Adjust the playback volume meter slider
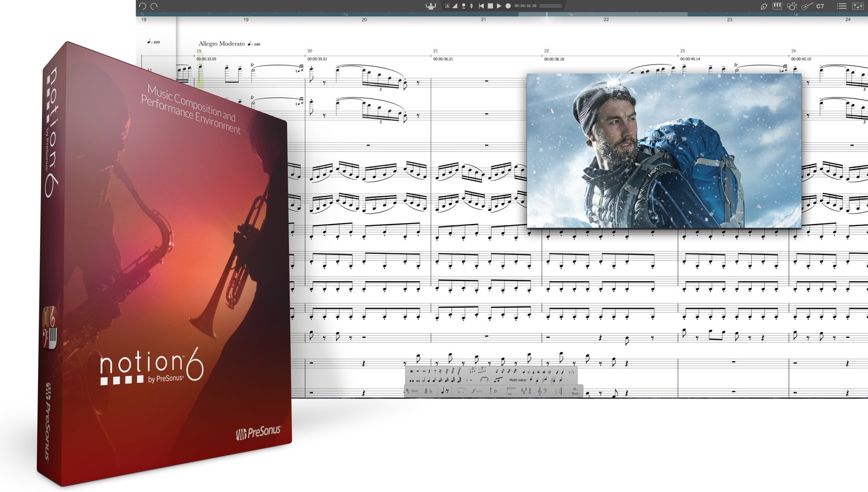The image size is (868, 492). coord(550,5)
